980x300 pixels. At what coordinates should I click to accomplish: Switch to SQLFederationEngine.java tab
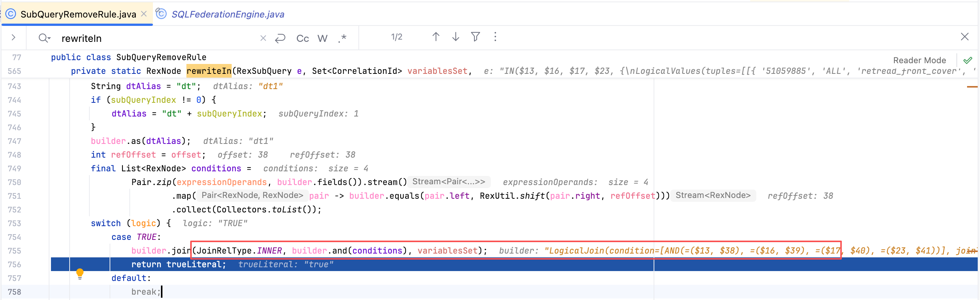point(228,14)
